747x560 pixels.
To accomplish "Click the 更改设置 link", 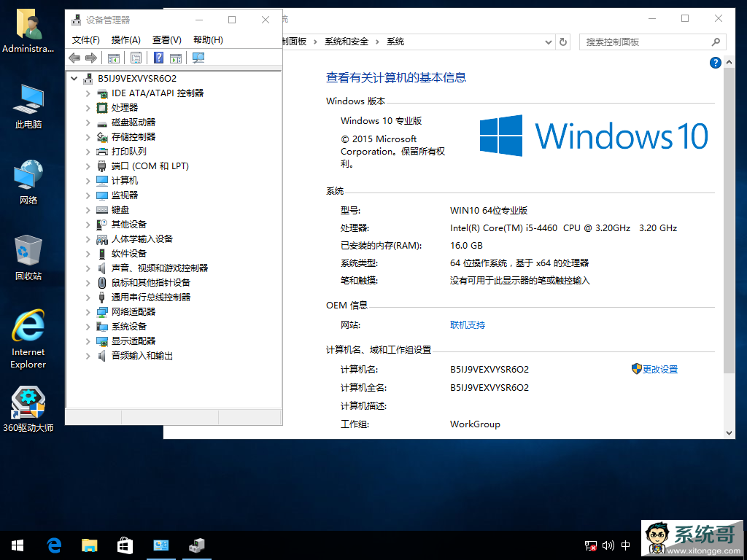I will click(x=659, y=369).
